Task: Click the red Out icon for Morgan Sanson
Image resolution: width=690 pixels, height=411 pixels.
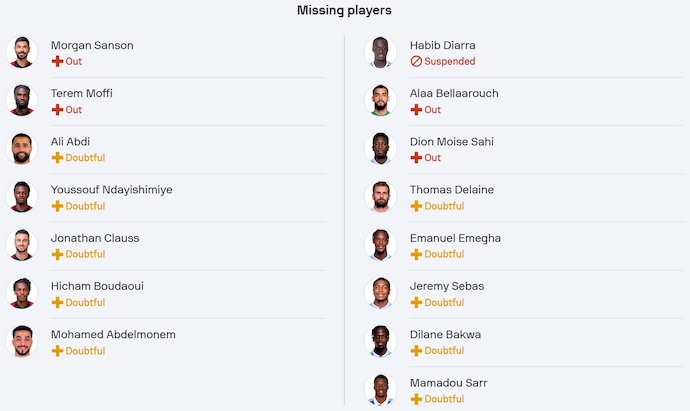Action: coord(57,61)
